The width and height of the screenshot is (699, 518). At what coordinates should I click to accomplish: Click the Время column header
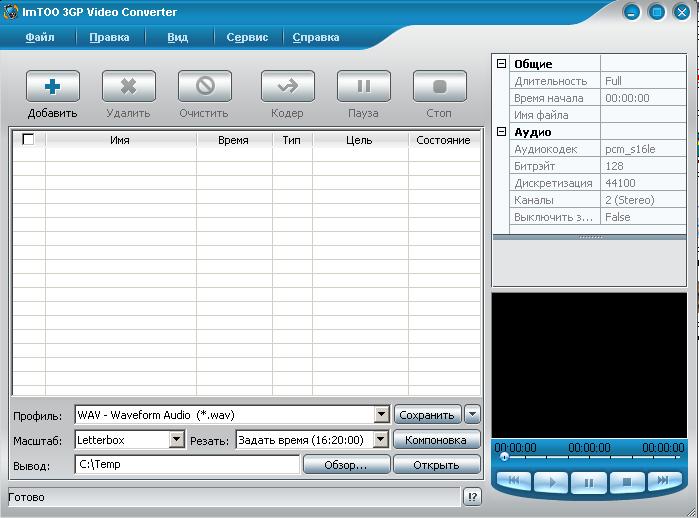pyautogui.click(x=234, y=140)
